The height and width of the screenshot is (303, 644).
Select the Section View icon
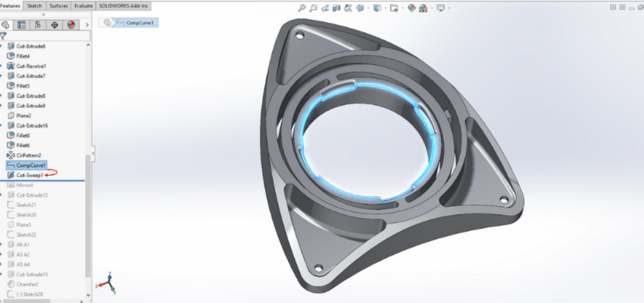336,8
